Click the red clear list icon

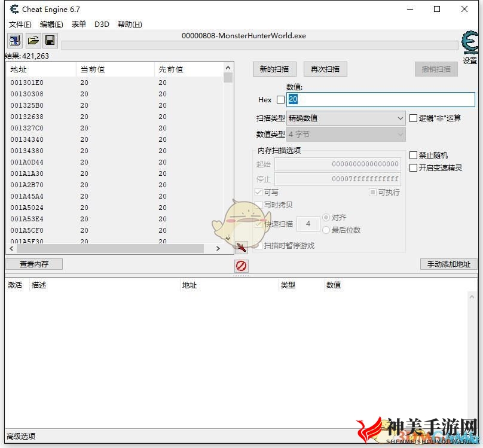click(x=241, y=266)
